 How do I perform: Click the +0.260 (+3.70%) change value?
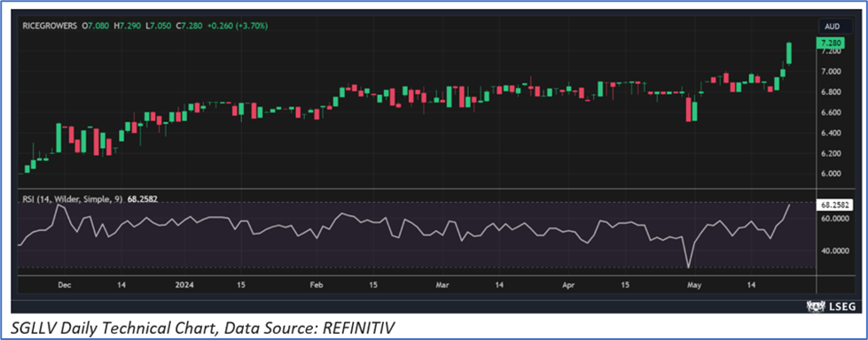coord(238,26)
